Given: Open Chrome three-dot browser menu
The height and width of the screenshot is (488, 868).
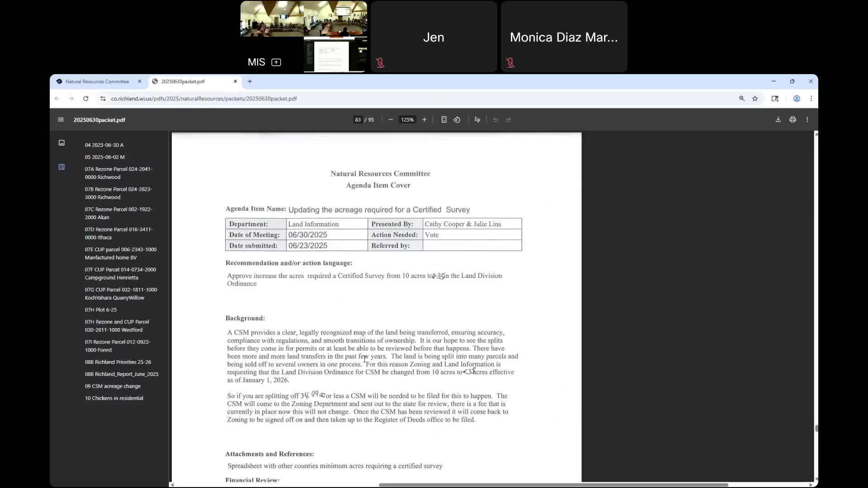Looking at the screenshot, I should [811, 99].
